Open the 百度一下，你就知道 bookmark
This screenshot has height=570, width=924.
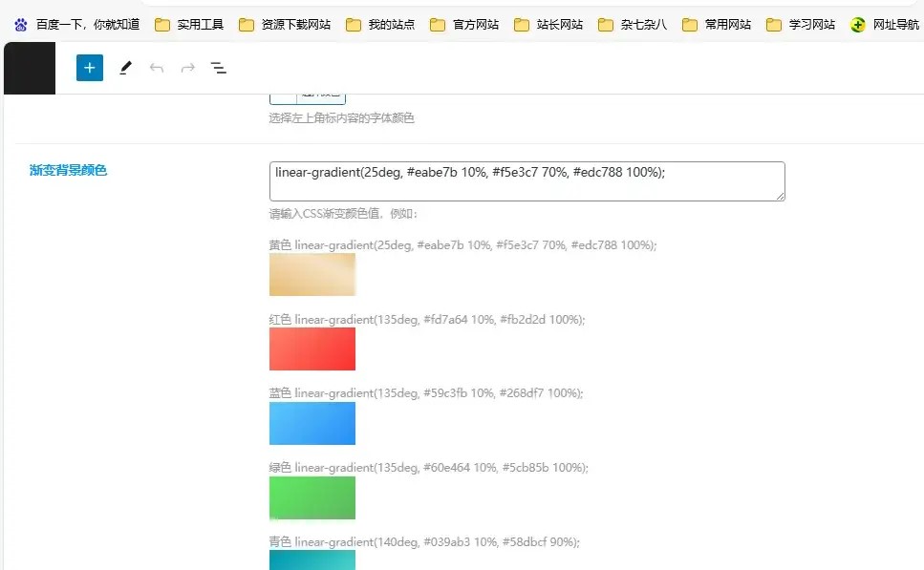point(76,24)
